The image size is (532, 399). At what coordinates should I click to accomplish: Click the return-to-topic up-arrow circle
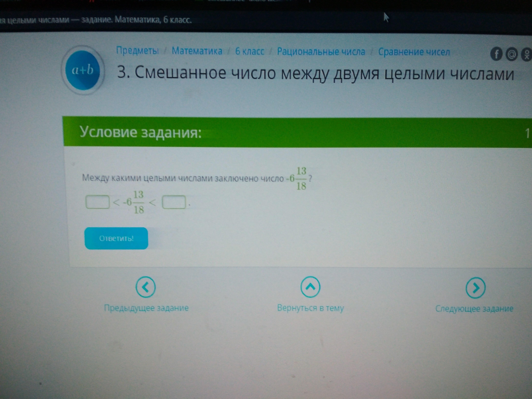pyautogui.click(x=310, y=287)
